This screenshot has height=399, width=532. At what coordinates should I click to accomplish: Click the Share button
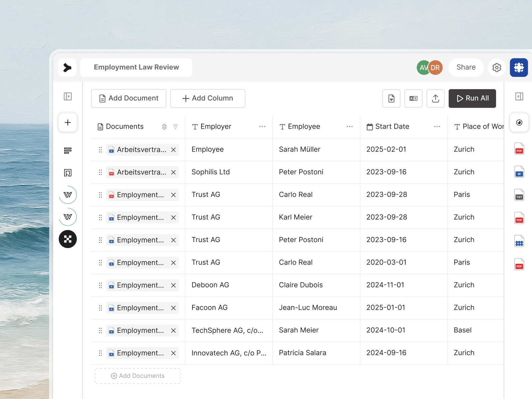click(x=466, y=67)
